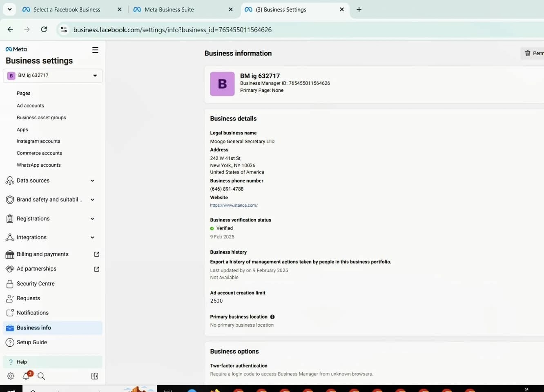This screenshot has width=544, height=392.
Task: Open the Apps sidebar entry
Action: pos(22,130)
